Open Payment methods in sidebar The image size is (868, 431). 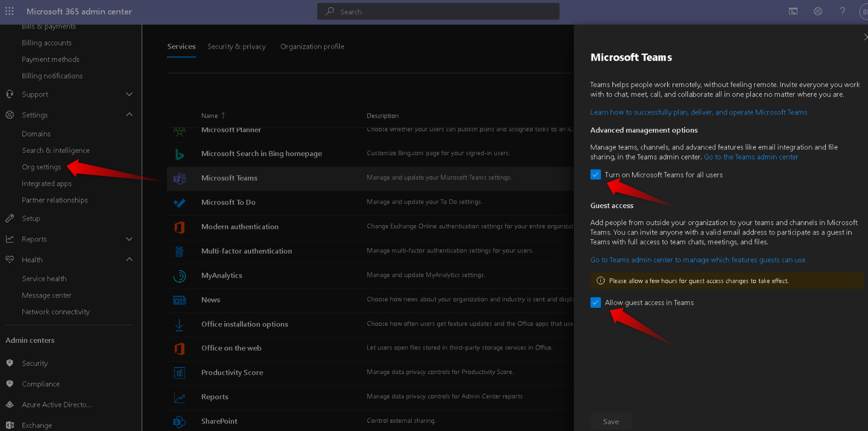[x=50, y=59]
